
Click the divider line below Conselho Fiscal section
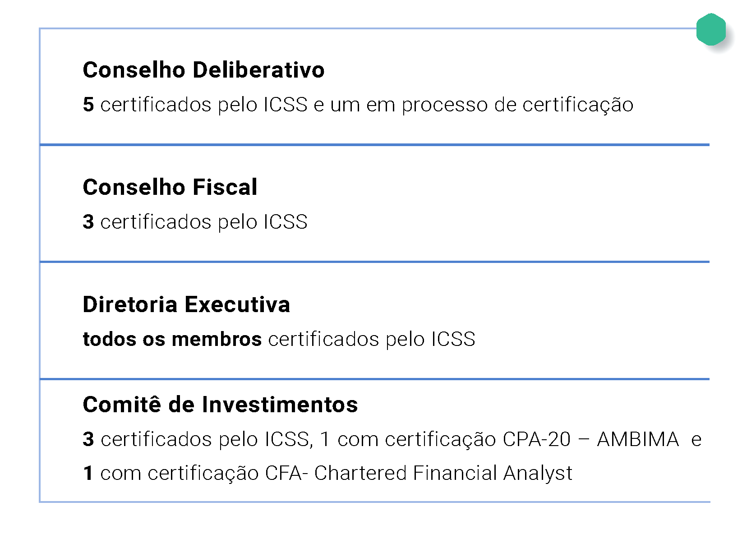[374, 262]
